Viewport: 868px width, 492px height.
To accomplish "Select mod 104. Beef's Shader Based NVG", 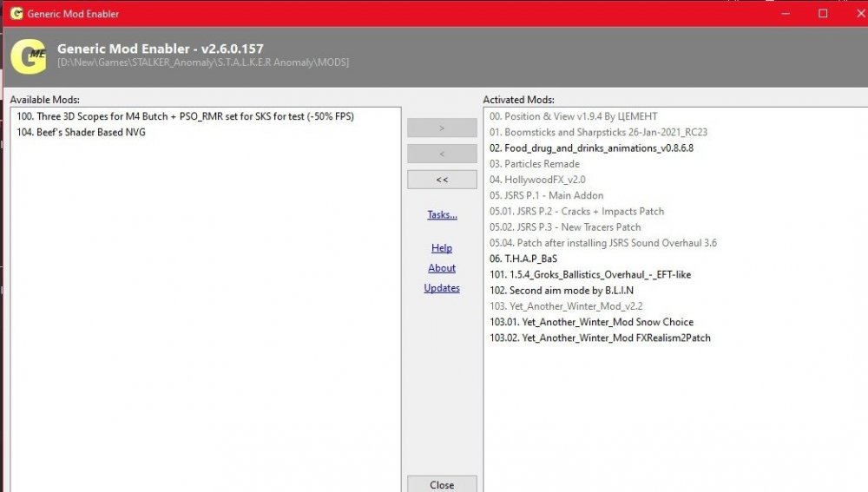I will point(81,132).
